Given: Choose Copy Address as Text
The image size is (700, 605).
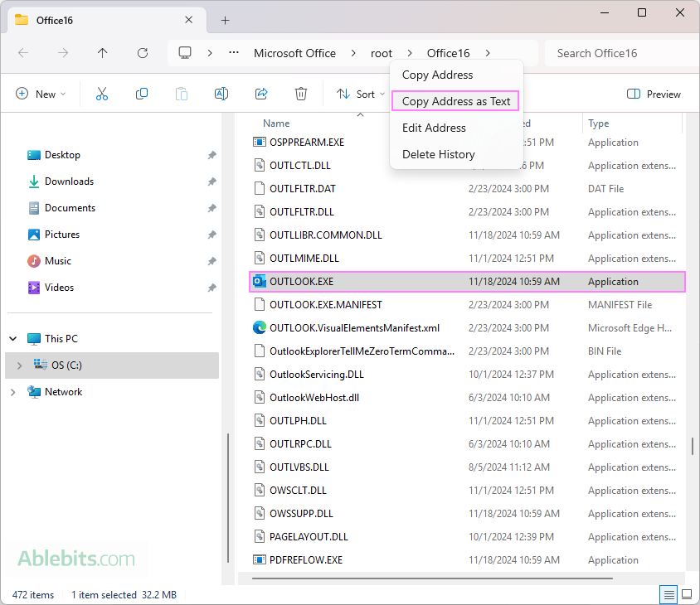Looking at the screenshot, I should pyautogui.click(x=456, y=101).
